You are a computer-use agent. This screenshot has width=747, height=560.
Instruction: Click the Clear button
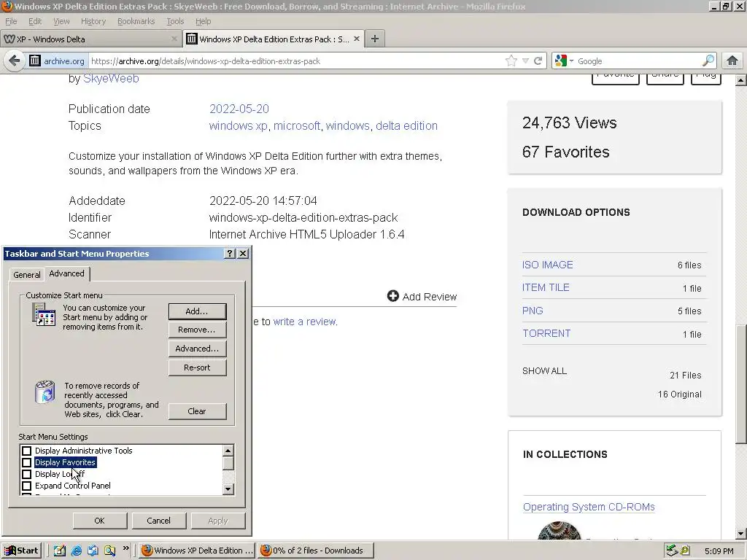tap(197, 411)
